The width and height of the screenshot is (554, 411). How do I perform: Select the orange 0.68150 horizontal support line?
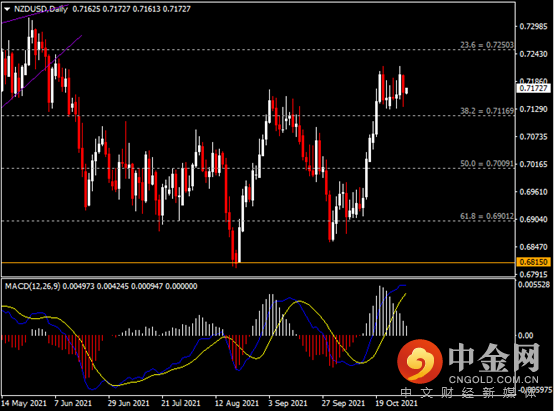tap(258, 263)
